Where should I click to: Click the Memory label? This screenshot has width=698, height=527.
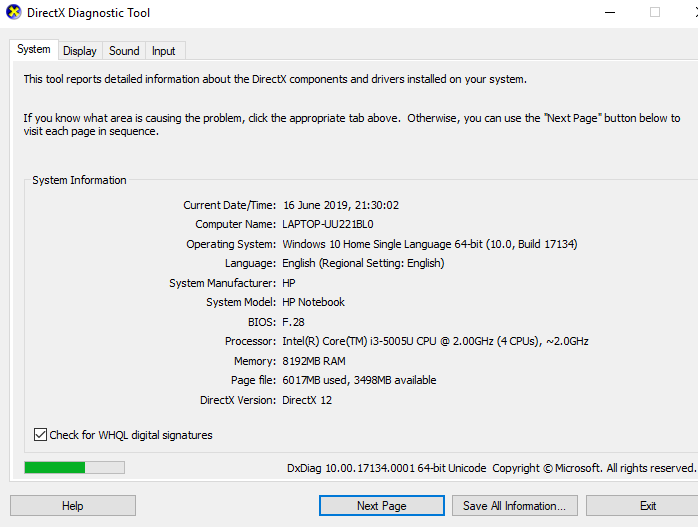[x=255, y=361]
